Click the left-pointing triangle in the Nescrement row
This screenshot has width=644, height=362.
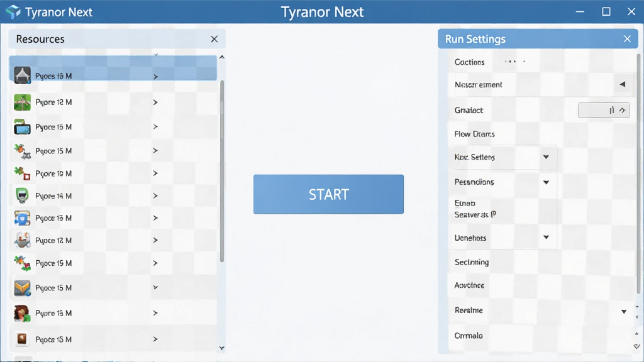tap(623, 84)
